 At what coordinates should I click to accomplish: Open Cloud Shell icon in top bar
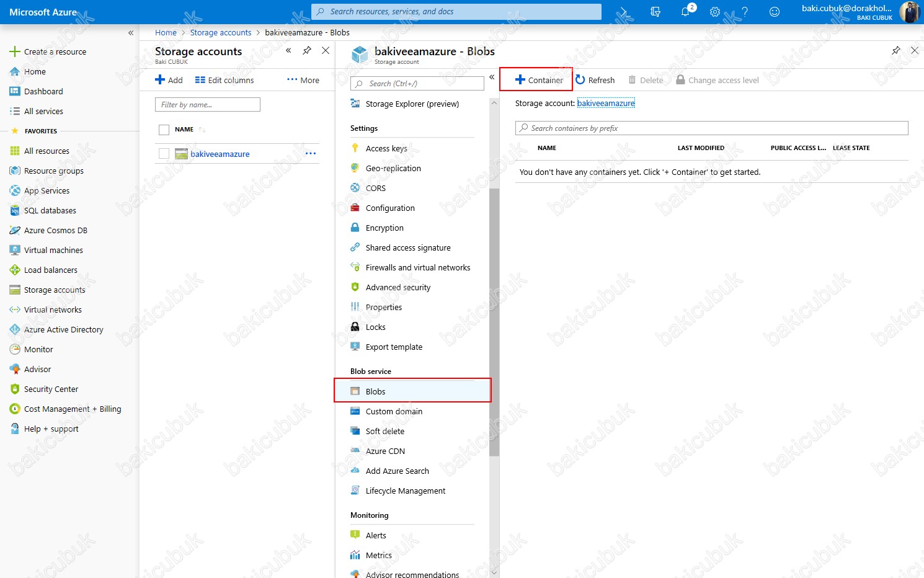click(624, 12)
